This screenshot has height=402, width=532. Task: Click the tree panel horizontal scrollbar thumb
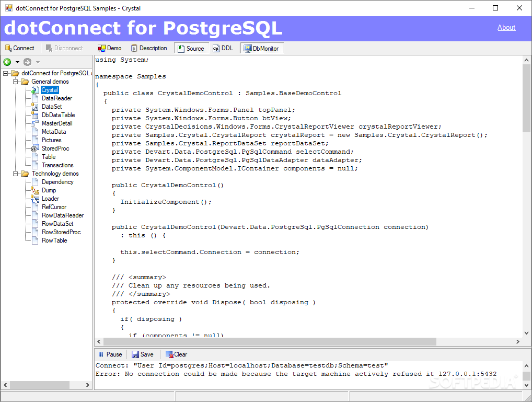[40, 385]
